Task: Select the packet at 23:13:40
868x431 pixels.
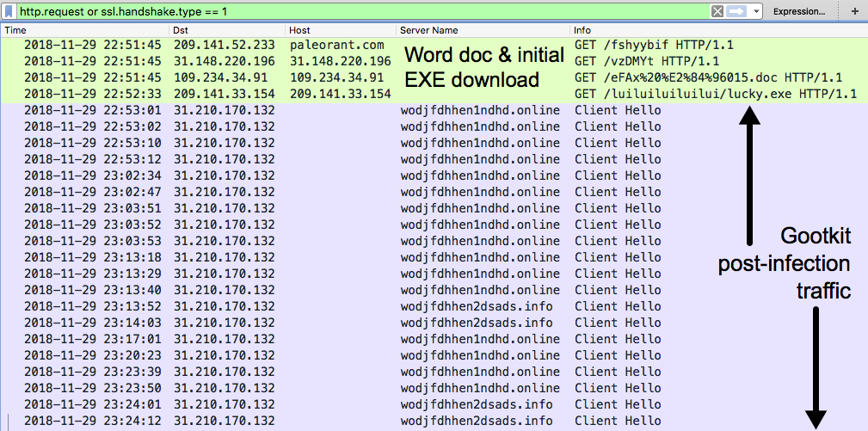Action: (434, 290)
